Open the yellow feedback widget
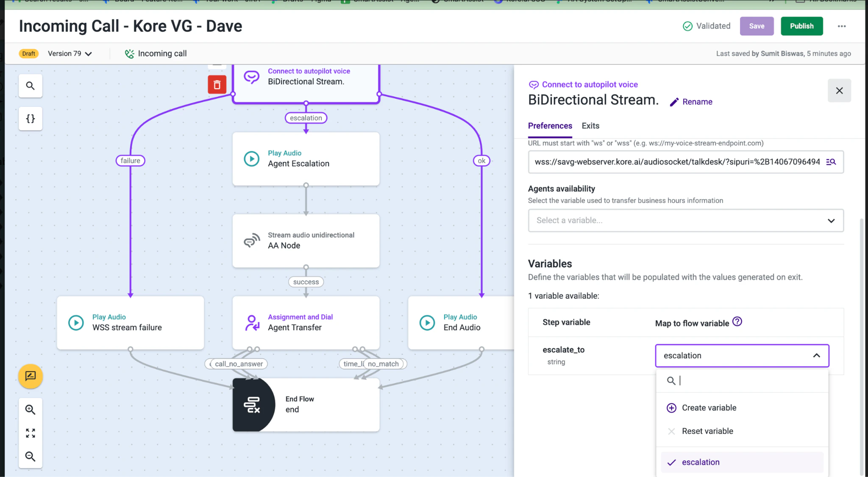This screenshot has width=868, height=477. tap(30, 376)
